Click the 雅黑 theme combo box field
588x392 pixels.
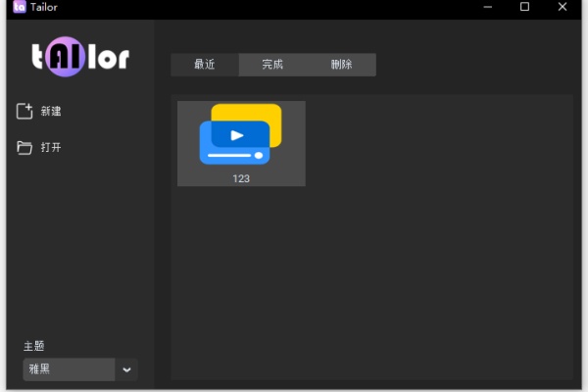tap(69, 369)
